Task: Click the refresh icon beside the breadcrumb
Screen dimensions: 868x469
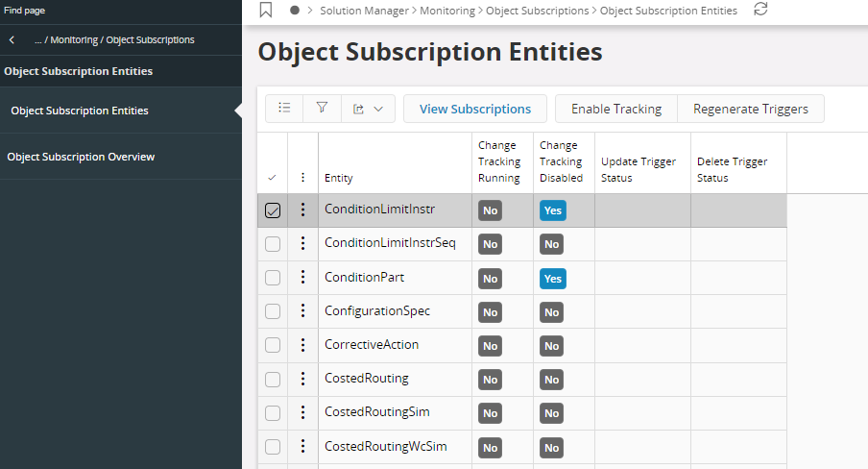Action: [760, 10]
